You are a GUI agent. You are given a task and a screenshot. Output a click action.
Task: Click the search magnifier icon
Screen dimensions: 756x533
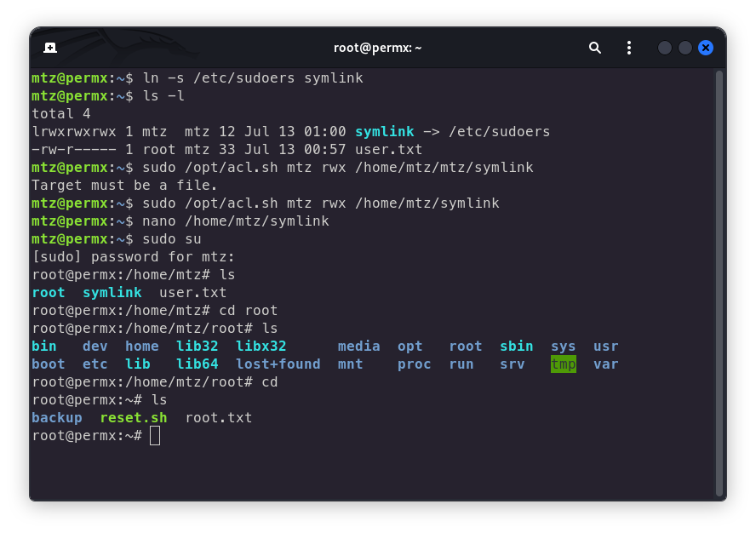click(595, 48)
